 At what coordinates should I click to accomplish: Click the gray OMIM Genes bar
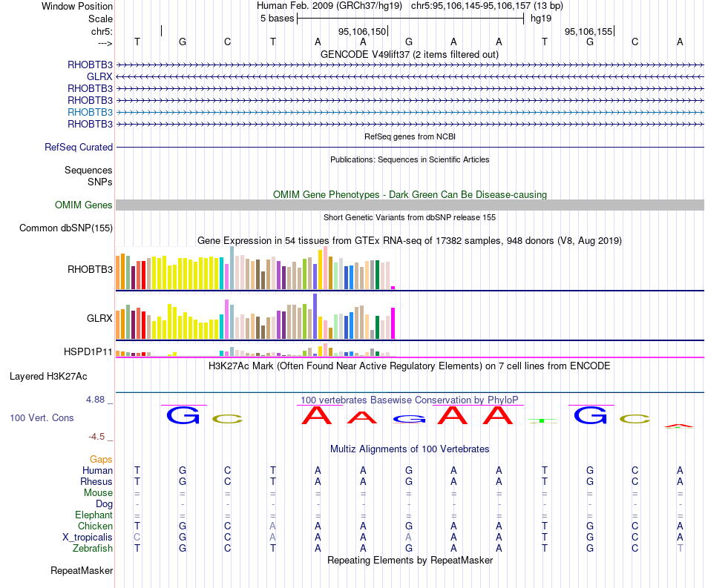[x=410, y=205]
